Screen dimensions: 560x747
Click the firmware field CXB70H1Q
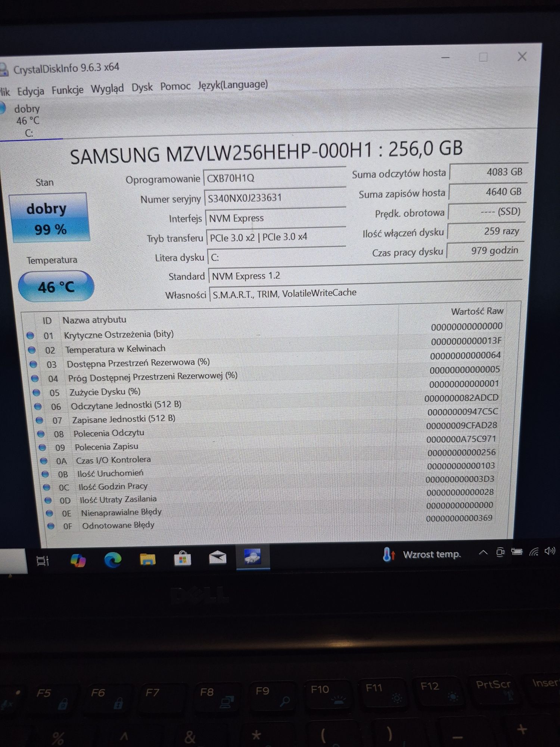pos(274,177)
